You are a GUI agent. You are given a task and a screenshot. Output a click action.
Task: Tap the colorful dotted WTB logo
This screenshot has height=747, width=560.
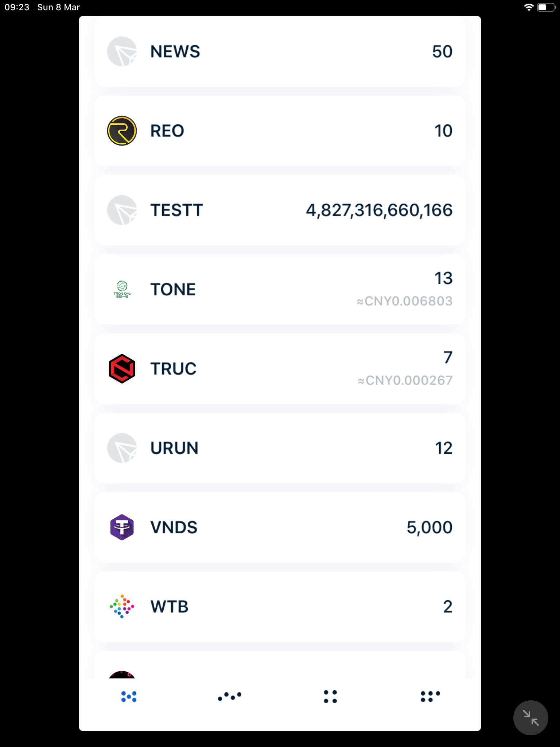[122, 607]
